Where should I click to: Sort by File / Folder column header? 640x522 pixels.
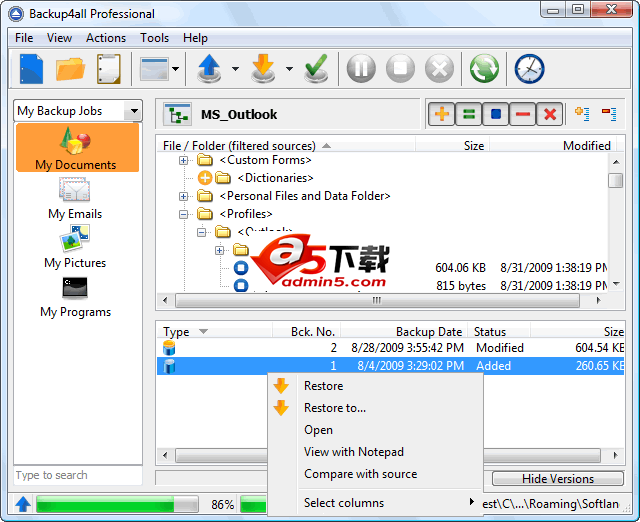286,146
